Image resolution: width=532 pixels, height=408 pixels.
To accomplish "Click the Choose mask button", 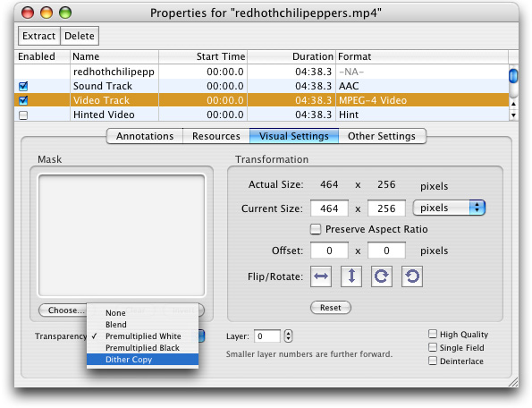I will coord(63,310).
